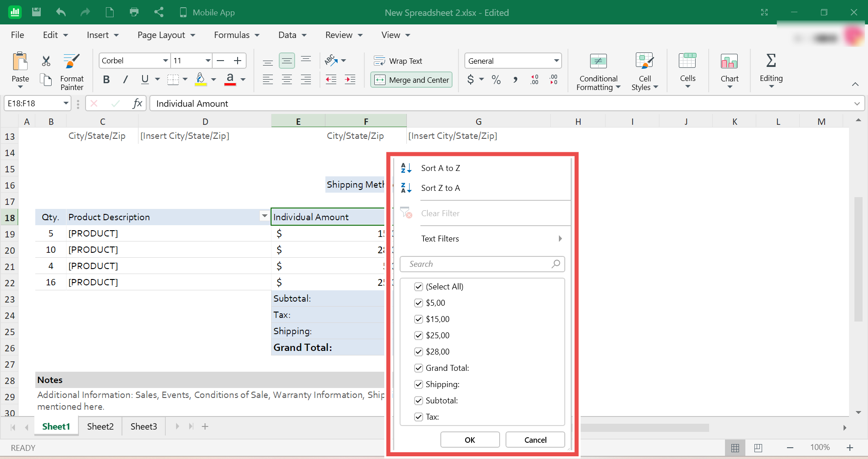868x459 pixels.
Task: Apply yellow fill color swatch
Action: click(200, 80)
